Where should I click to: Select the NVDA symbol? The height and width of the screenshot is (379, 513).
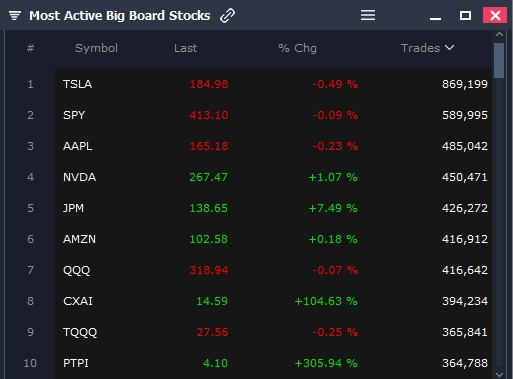[79, 177]
